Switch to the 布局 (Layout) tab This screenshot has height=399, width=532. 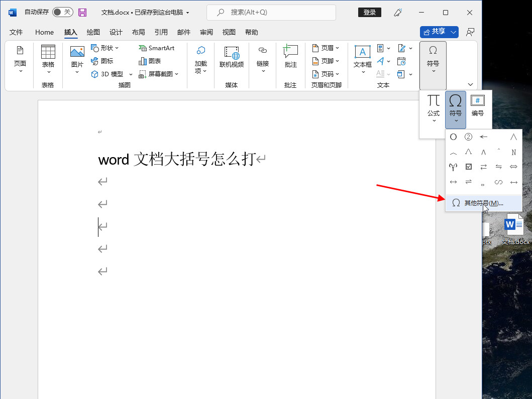[x=139, y=32]
